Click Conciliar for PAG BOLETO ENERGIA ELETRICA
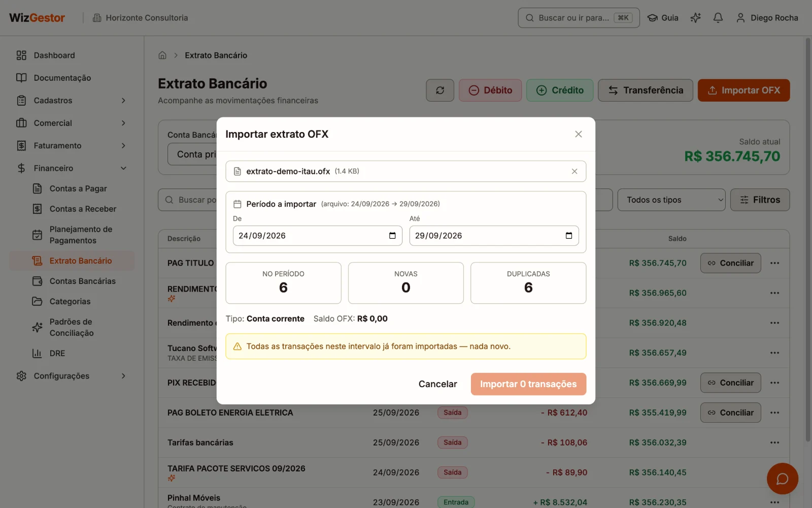Screen dimensions: 812x508 coord(731,412)
